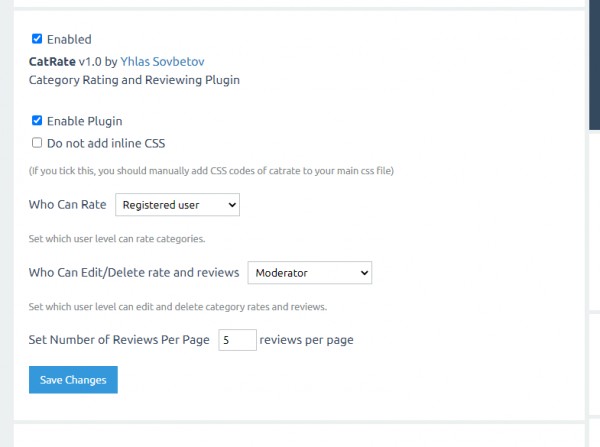This screenshot has width=600, height=447.
Task: Click the Set Number of Reviews Per Page label
Action: (119, 340)
